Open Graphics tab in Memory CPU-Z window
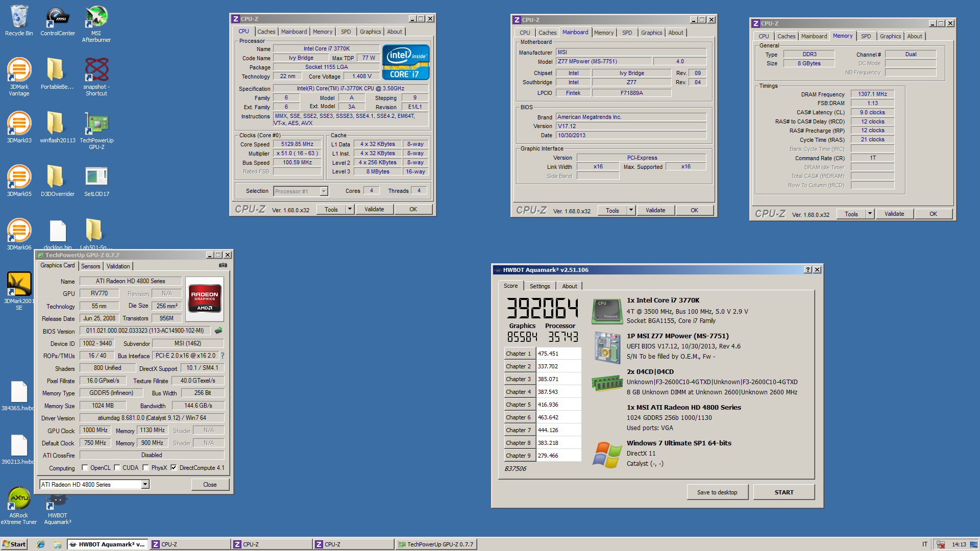The image size is (980, 551). 890,36
